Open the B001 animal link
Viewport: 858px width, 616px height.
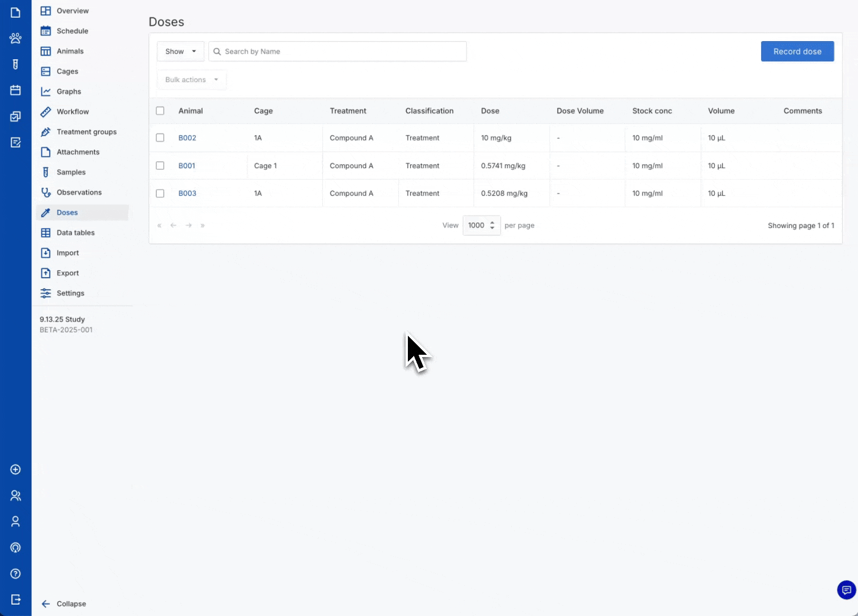[x=187, y=166]
